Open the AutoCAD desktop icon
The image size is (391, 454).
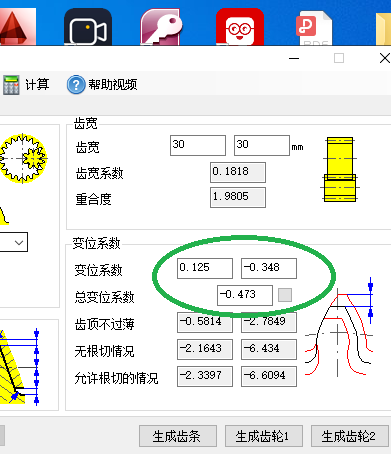[18, 27]
